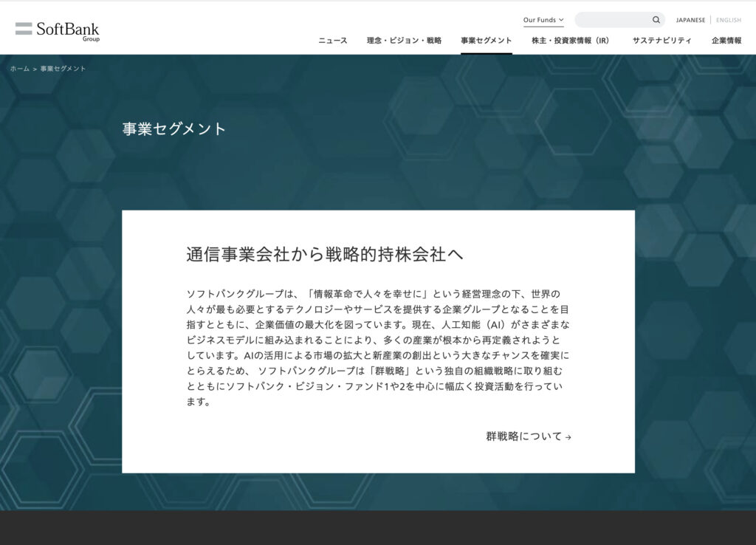Click the 事業セグメント breadcrumb text
756x545 pixels.
[63, 69]
